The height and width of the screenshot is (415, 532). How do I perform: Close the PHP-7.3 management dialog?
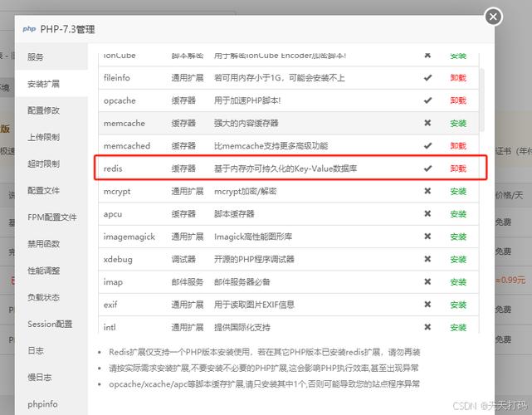493,17
